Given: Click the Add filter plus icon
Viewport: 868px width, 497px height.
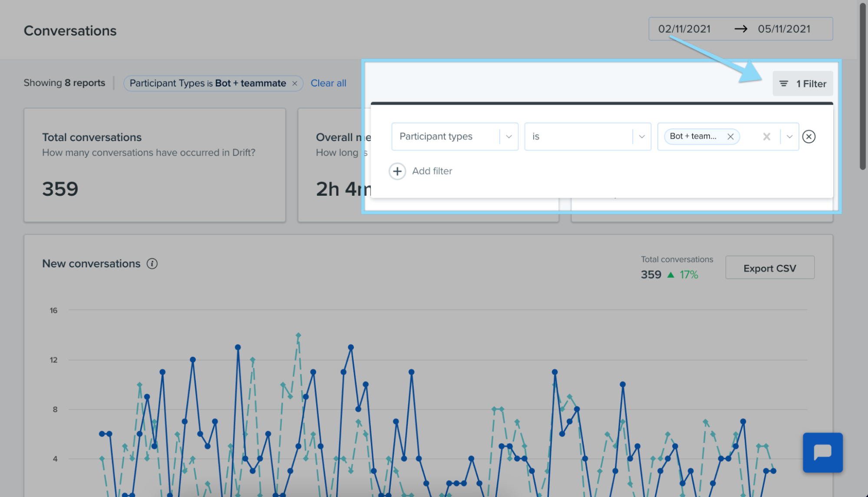Looking at the screenshot, I should click(397, 171).
